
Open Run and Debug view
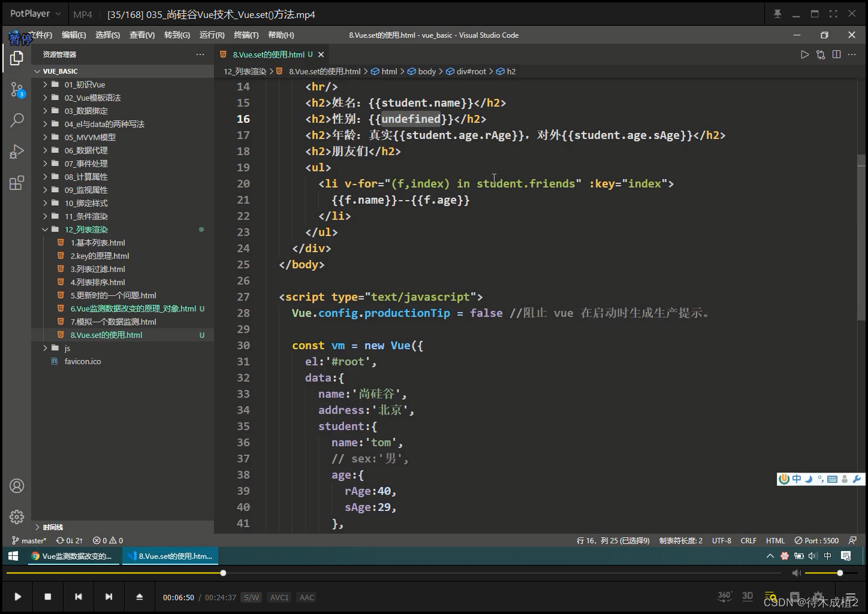tap(17, 152)
